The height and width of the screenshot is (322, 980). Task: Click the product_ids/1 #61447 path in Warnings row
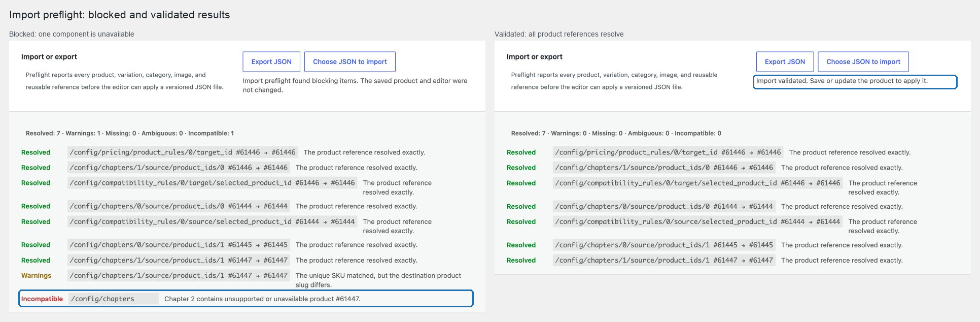[x=179, y=275]
